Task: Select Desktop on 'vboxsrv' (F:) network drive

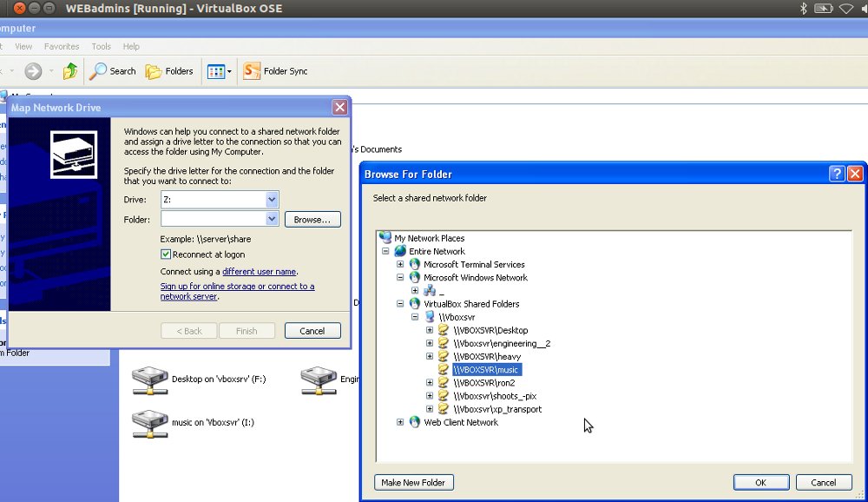Action: [200, 380]
